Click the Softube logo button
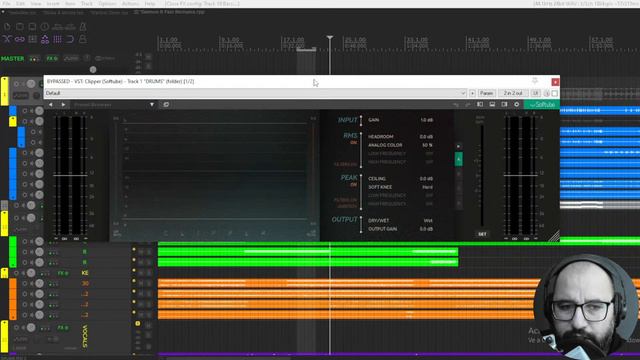This screenshot has height=360, width=640. (542, 105)
